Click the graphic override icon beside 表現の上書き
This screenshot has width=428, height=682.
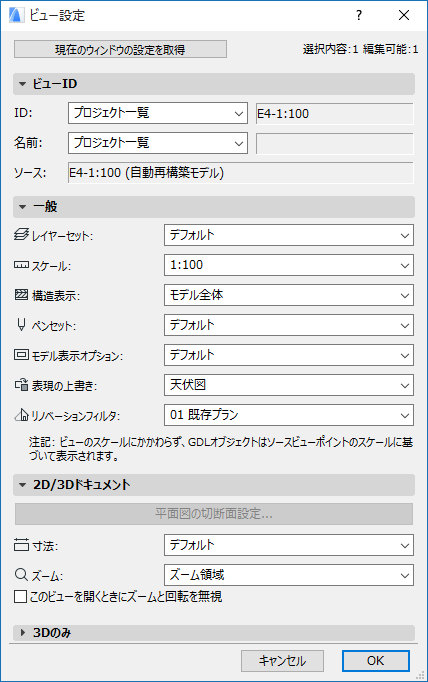[x=21, y=385]
